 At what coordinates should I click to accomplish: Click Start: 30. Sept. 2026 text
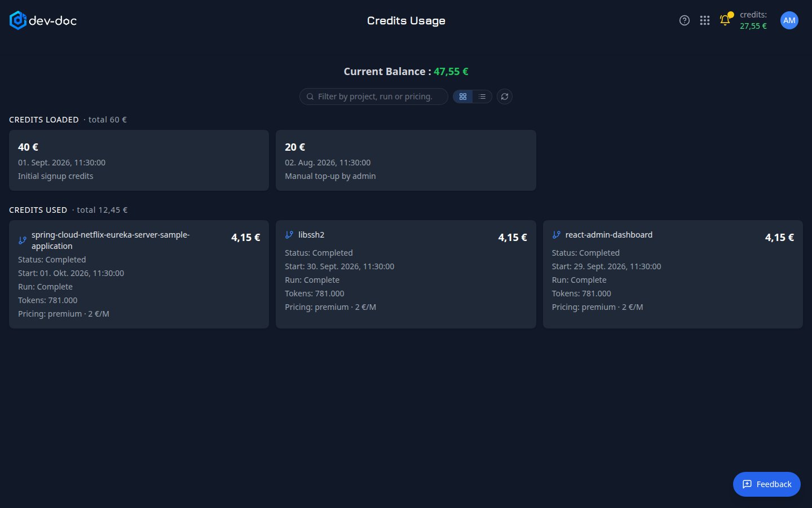[339, 266]
